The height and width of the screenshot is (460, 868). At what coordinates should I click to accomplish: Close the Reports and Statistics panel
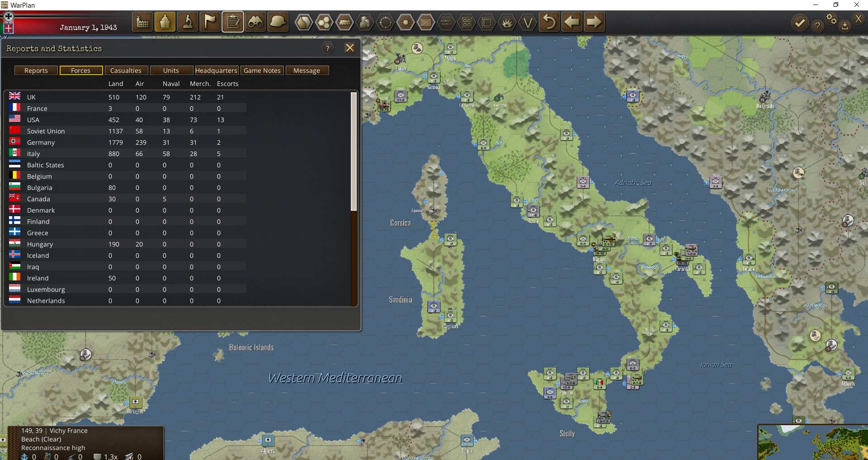(350, 48)
